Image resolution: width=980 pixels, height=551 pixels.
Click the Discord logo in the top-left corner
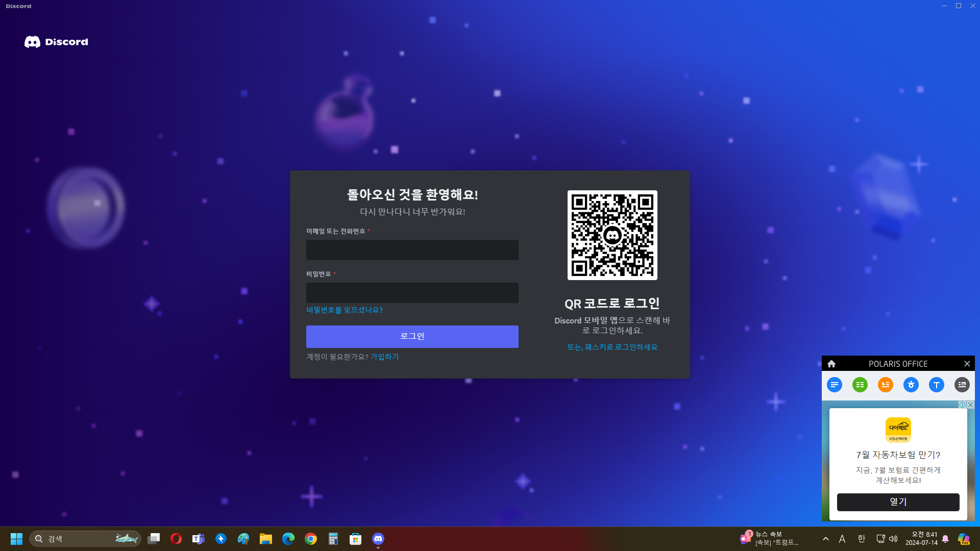click(56, 42)
